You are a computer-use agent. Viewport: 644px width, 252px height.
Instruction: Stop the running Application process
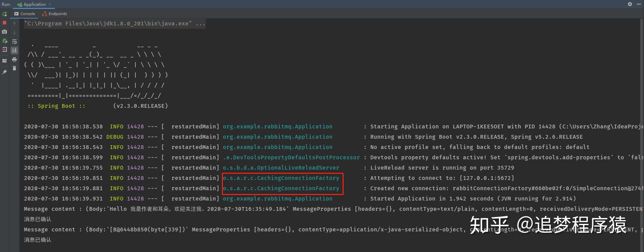tap(4, 23)
